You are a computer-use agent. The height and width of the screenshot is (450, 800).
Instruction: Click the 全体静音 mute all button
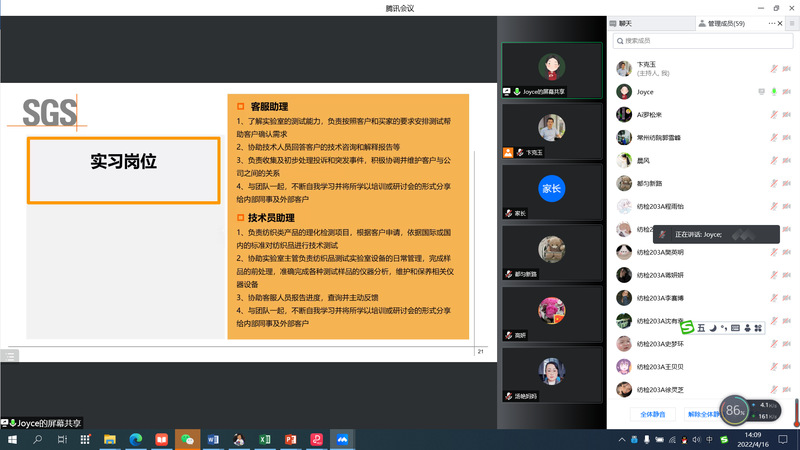coord(653,414)
